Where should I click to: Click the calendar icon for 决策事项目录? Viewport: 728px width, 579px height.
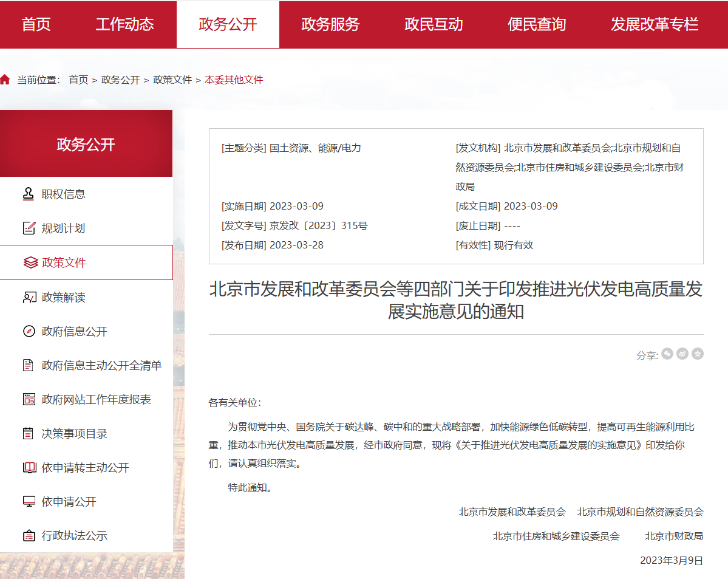(x=29, y=433)
